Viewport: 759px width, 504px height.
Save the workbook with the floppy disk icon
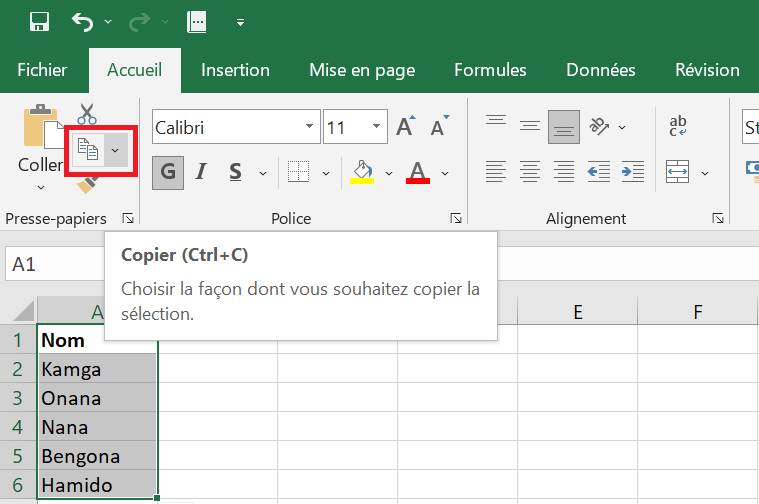[39, 22]
